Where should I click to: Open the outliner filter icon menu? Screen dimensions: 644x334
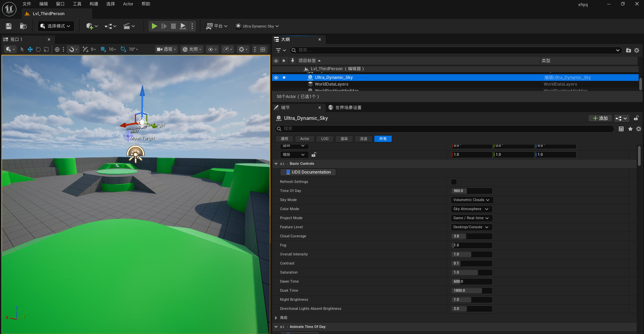coord(281,50)
